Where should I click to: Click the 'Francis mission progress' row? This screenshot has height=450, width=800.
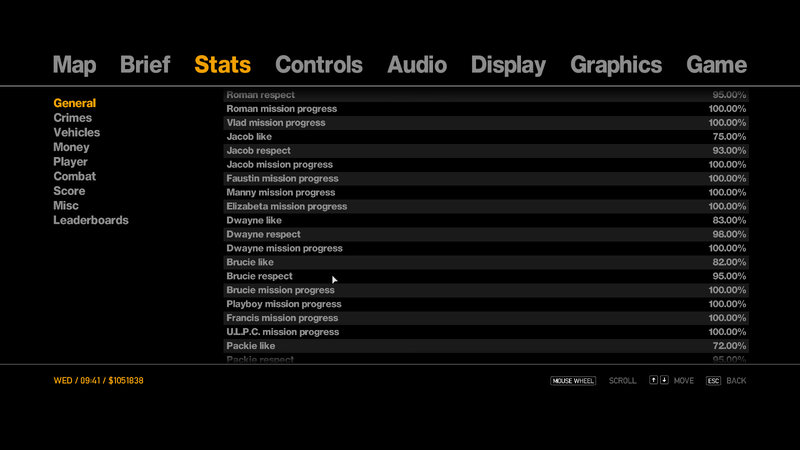coord(486,318)
